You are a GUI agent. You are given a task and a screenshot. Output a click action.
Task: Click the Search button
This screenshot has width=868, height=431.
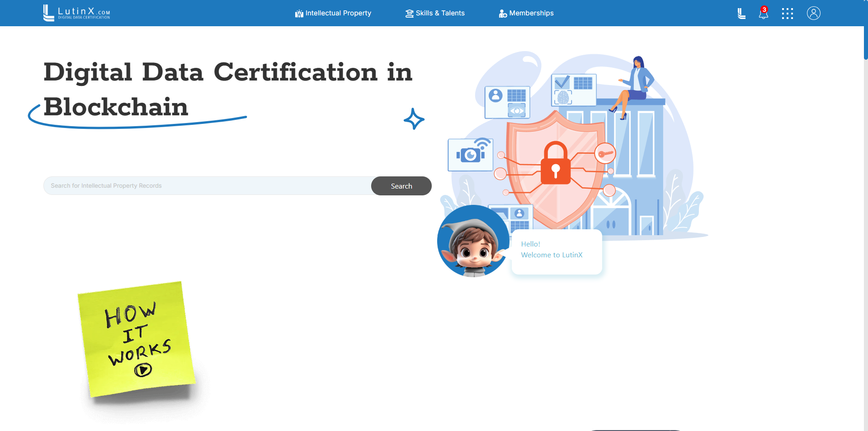point(401,186)
